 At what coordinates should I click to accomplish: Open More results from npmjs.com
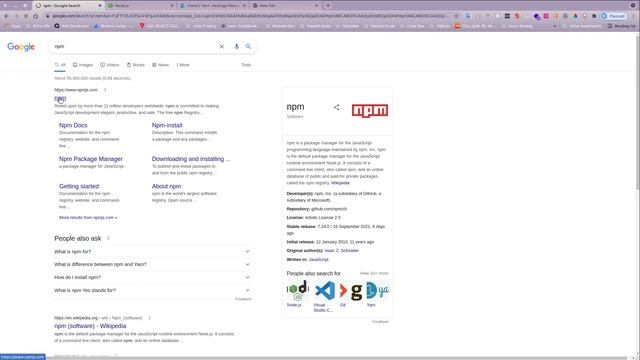(88, 218)
